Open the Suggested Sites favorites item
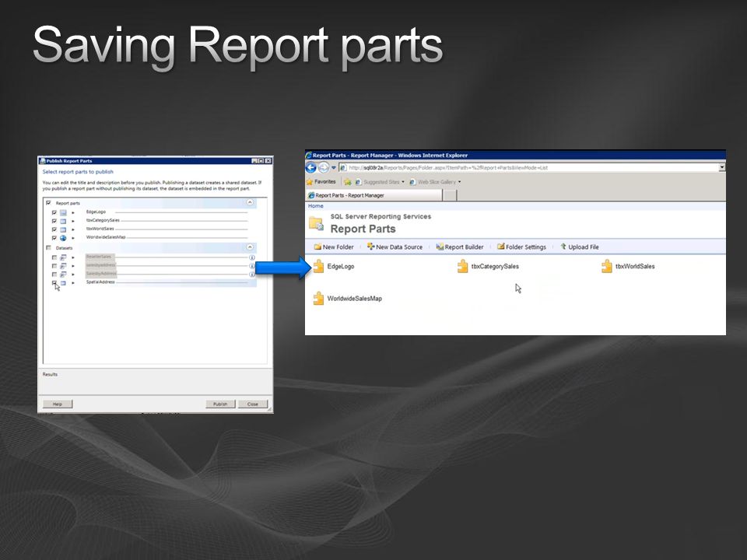747x560 pixels. pyautogui.click(x=380, y=182)
